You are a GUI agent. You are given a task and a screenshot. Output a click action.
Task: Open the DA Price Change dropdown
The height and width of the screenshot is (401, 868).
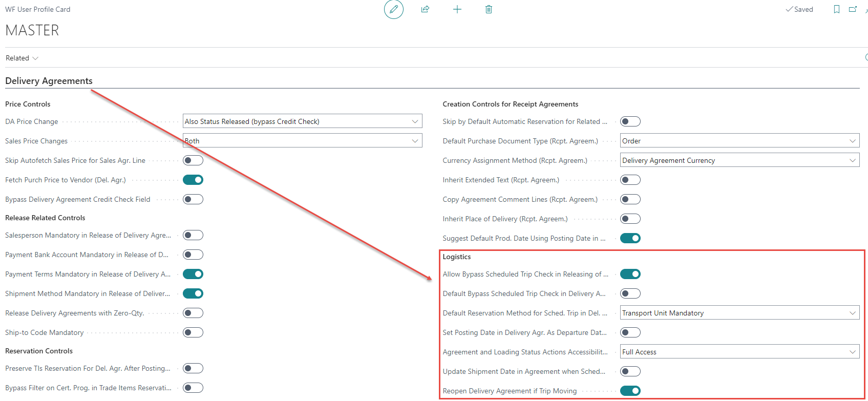(x=302, y=121)
